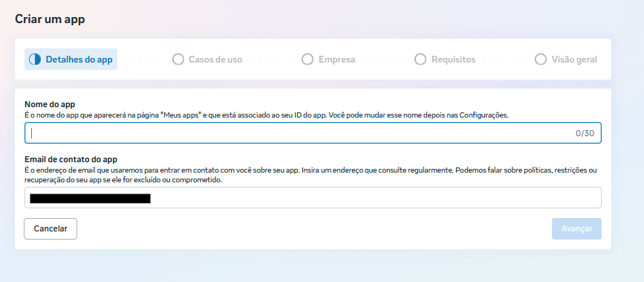This screenshot has width=644, height=282.
Task: Go to the Casos de uso step label
Action: point(215,60)
